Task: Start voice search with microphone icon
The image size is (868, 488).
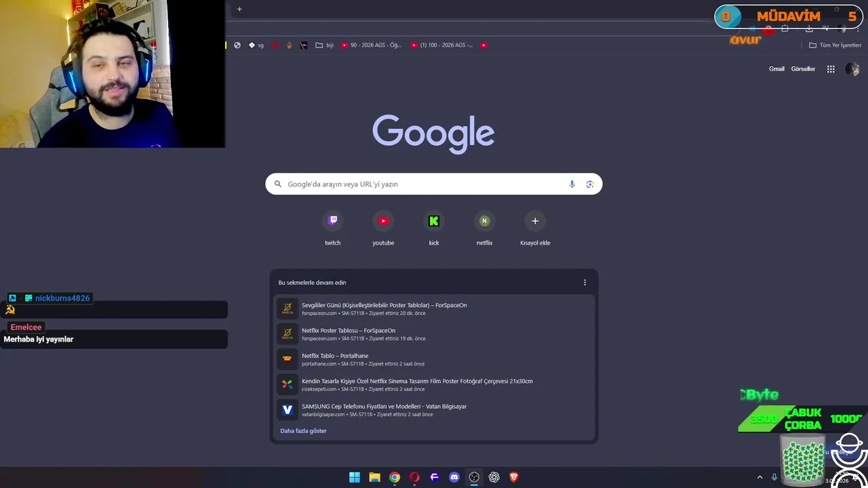Action: coord(572,184)
